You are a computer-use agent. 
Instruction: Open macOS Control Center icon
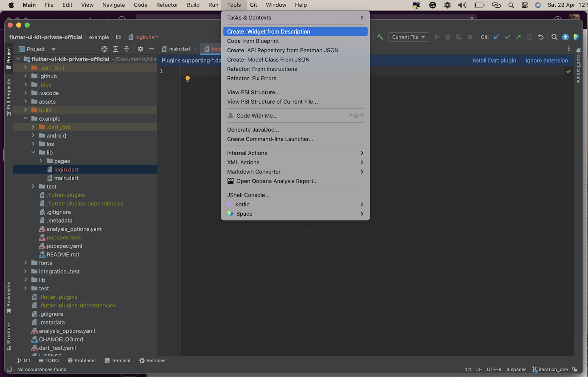tap(525, 5)
